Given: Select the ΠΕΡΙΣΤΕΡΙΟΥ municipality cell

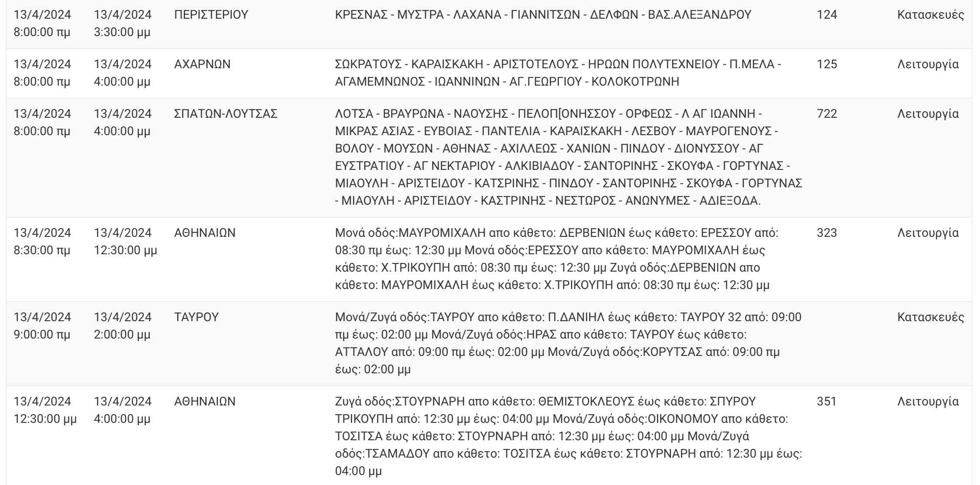Looking at the screenshot, I should [x=211, y=15].
